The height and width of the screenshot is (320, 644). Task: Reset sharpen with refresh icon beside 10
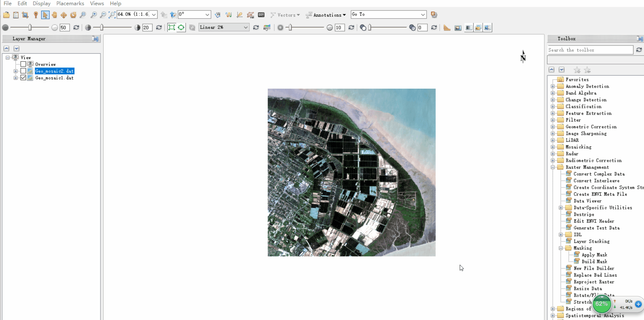pyautogui.click(x=351, y=28)
